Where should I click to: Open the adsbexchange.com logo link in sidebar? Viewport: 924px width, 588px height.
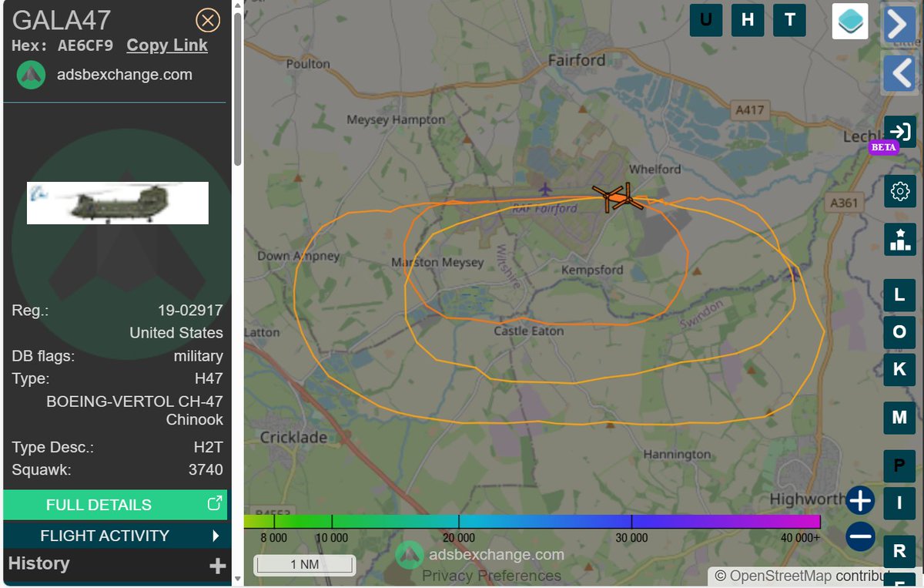105,75
